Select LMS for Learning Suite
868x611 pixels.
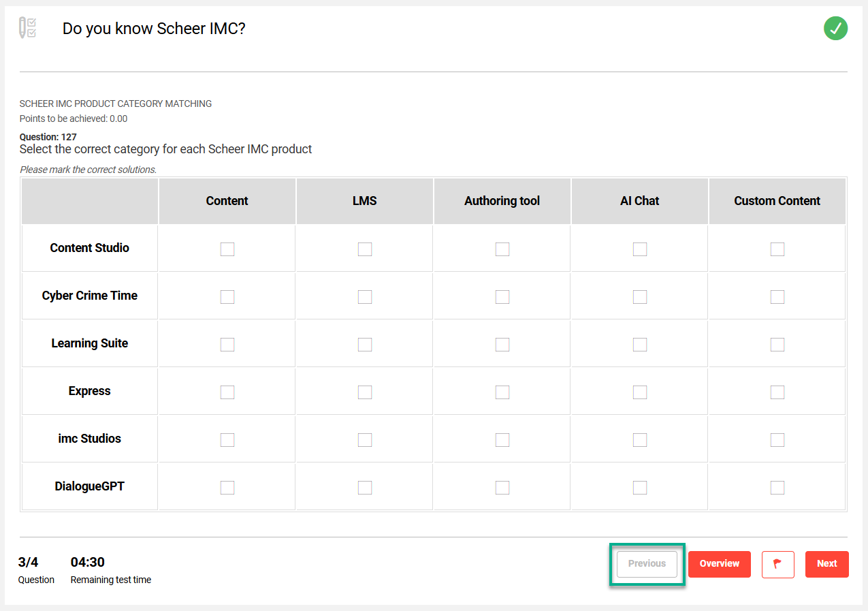pos(365,345)
